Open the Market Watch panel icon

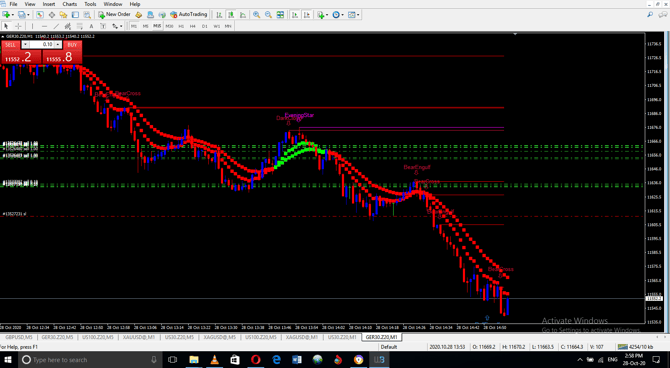coord(40,15)
